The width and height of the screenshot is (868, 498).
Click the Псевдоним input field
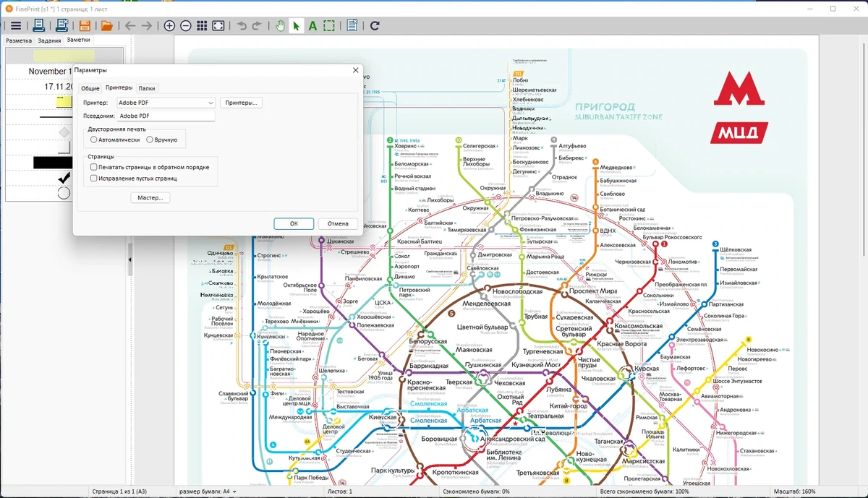point(166,116)
